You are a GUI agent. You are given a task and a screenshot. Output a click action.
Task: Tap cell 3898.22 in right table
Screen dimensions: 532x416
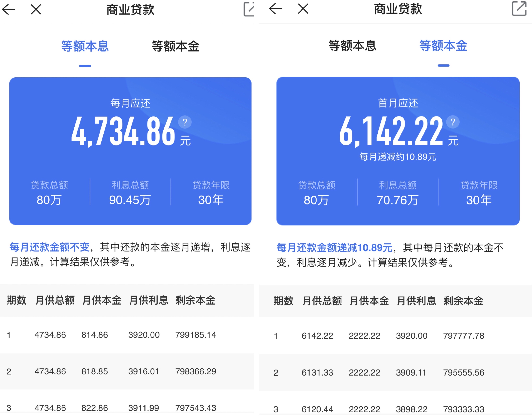pos(412,409)
